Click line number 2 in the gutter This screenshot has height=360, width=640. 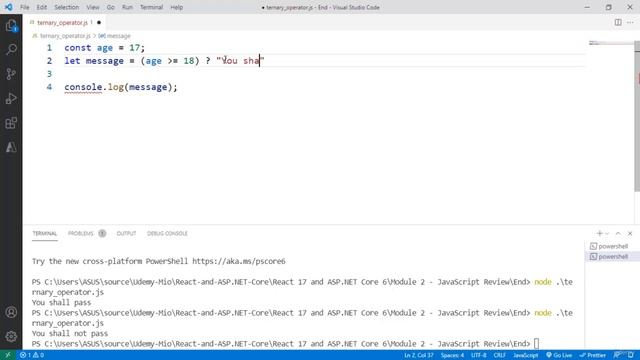pyautogui.click(x=49, y=61)
